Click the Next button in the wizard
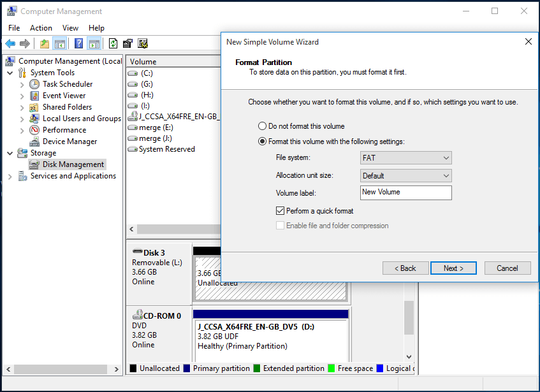Image resolution: width=540 pixels, height=392 pixels. (453, 268)
